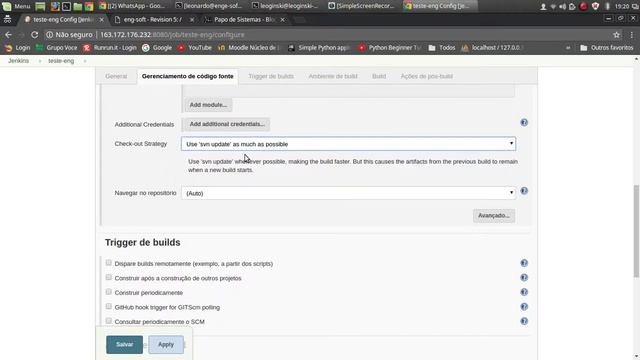Enable Consultar periodicamente o SCM checkbox
This screenshot has width=640, height=360.
109,321
